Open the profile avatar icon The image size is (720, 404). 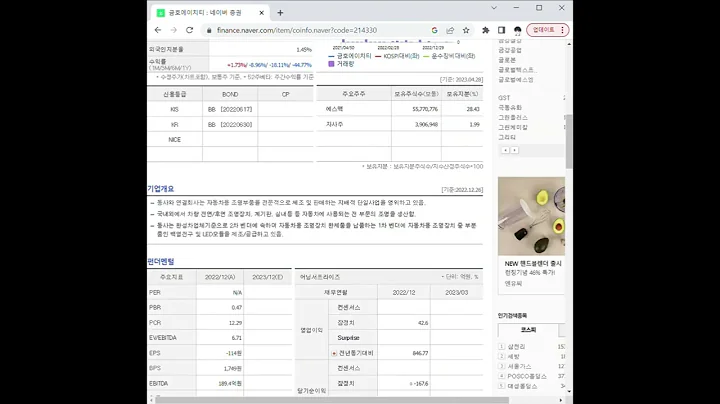click(518, 30)
